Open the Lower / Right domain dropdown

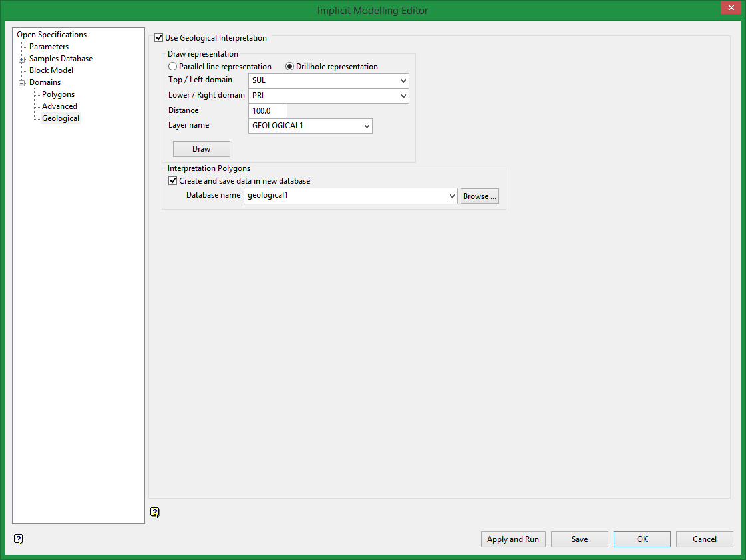click(x=403, y=96)
